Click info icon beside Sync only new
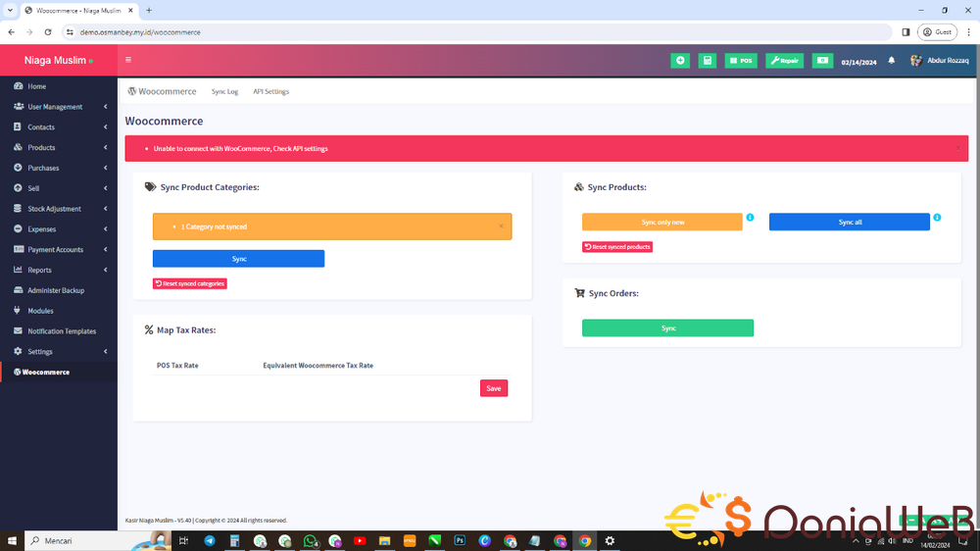Screen dimensions: 980x551 (x=750, y=218)
